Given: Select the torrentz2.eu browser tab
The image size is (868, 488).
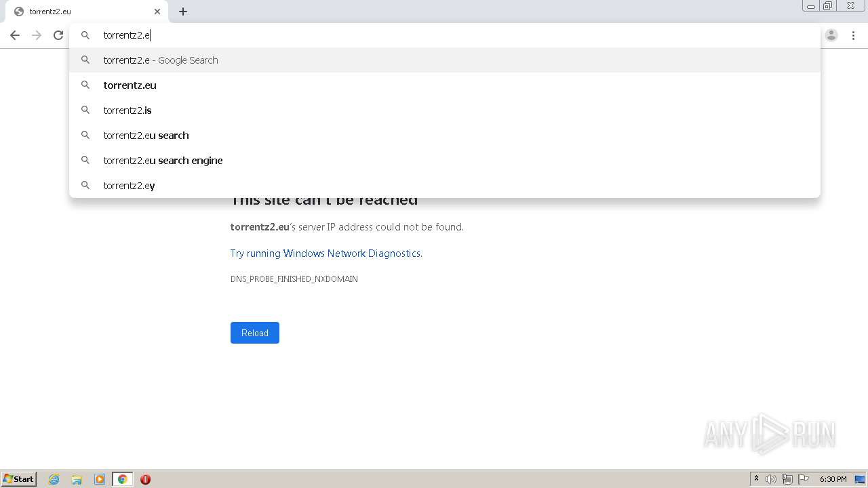Looking at the screenshot, I should point(87,12).
